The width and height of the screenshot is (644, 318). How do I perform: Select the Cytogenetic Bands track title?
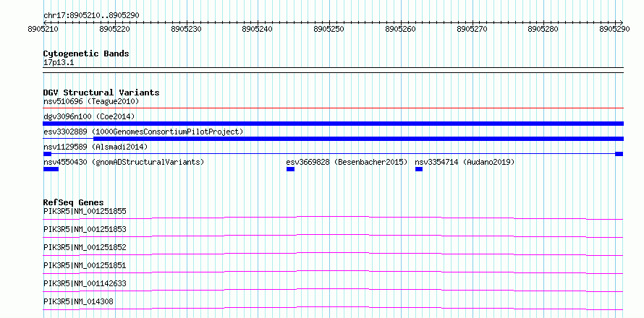click(x=86, y=53)
